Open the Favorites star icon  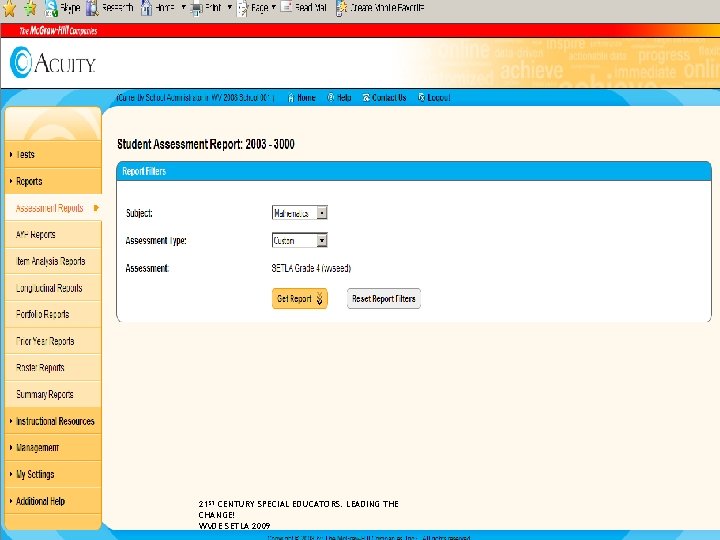(x=9, y=8)
